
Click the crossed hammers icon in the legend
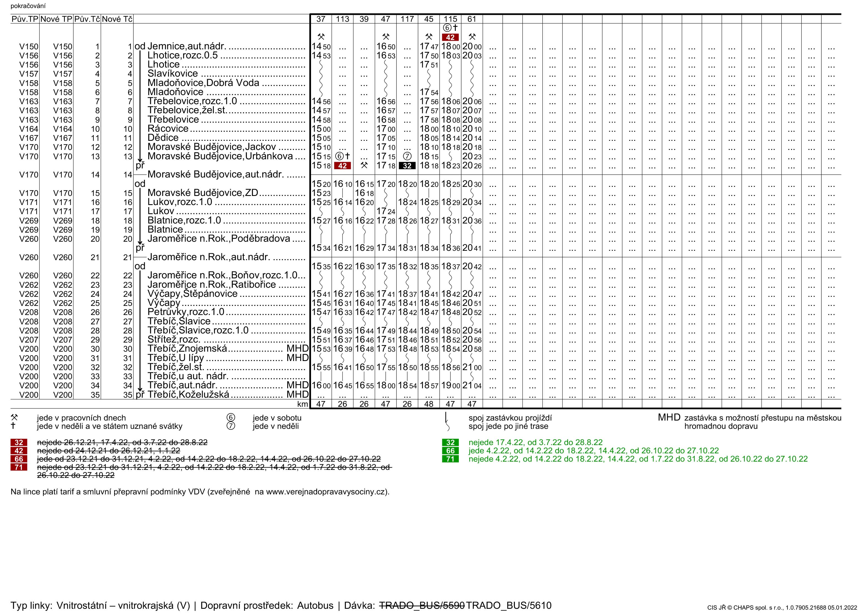[14, 418]
